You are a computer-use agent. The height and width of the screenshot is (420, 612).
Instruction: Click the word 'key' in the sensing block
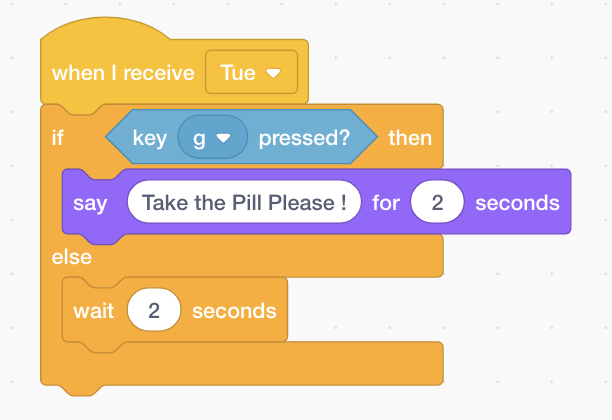(148, 137)
